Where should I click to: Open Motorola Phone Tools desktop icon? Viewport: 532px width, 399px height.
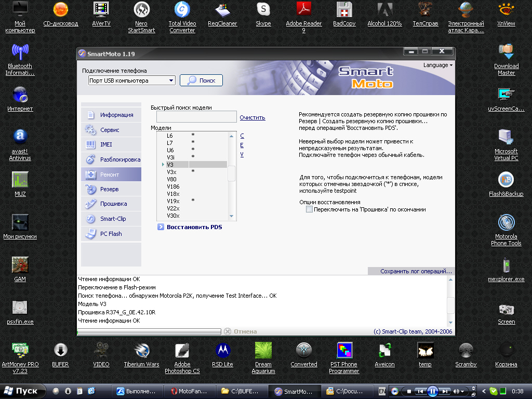[506, 230]
